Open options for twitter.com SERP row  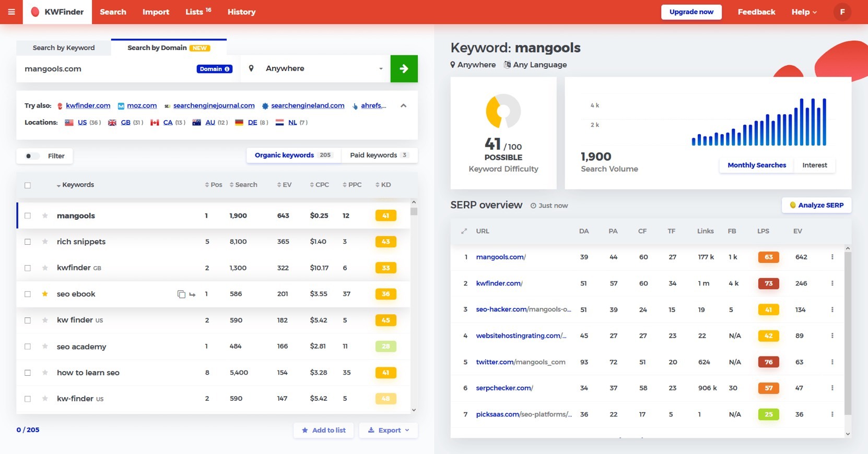pos(832,362)
